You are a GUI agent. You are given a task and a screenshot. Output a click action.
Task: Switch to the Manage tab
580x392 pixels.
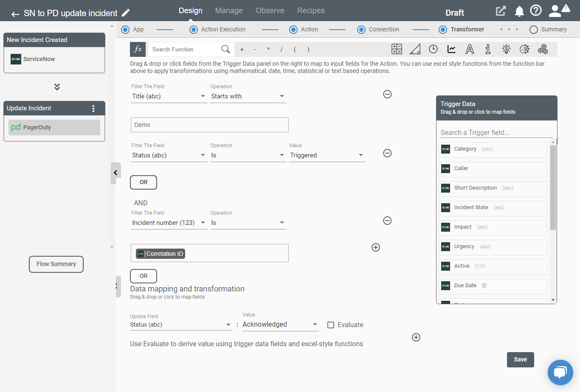tap(229, 11)
